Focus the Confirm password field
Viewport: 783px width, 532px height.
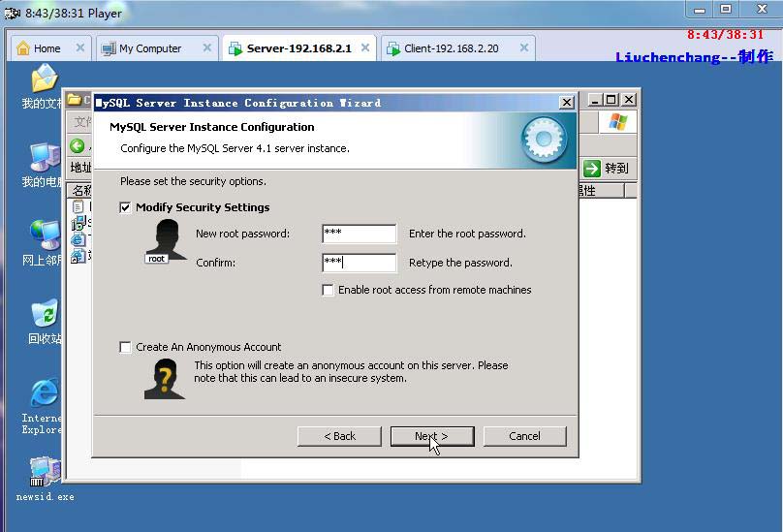point(360,263)
